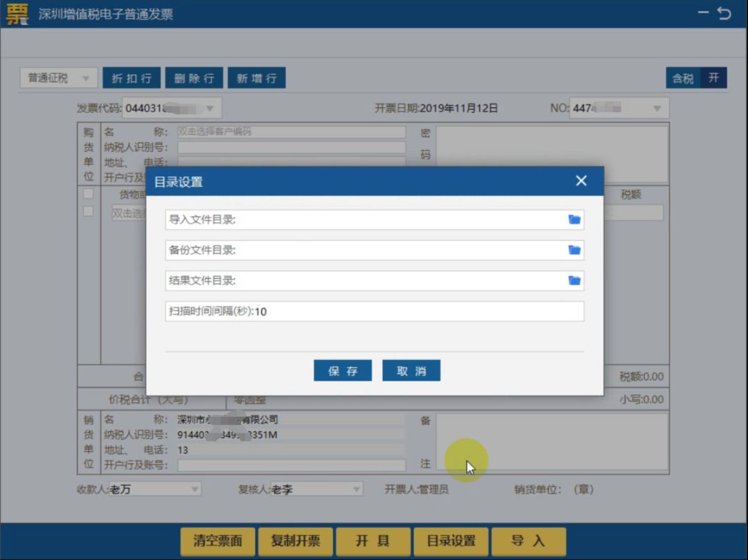
Task: Click the 备注 text area
Action: 552,442
